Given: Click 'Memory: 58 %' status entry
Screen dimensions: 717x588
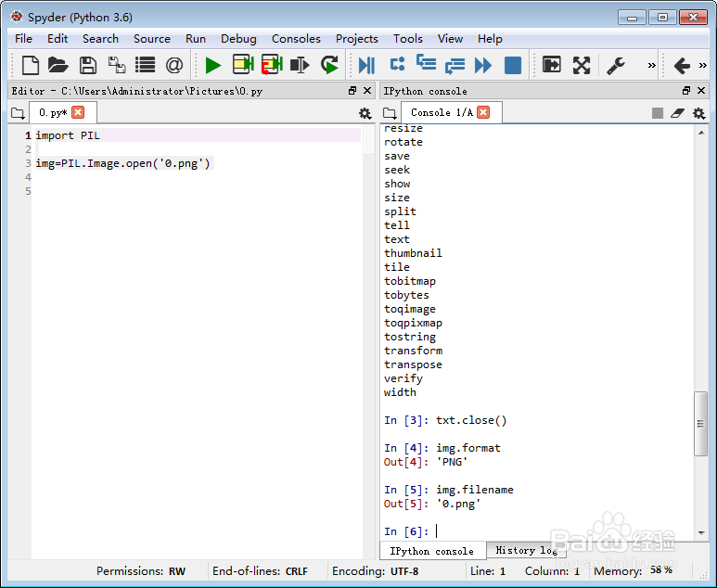Looking at the screenshot, I should pyautogui.click(x=633, y=570).
